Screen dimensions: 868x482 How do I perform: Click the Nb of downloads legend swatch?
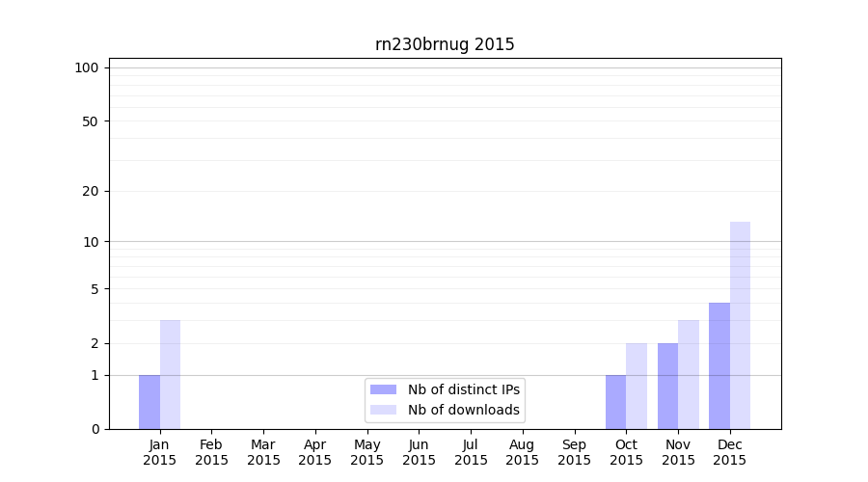383,411
